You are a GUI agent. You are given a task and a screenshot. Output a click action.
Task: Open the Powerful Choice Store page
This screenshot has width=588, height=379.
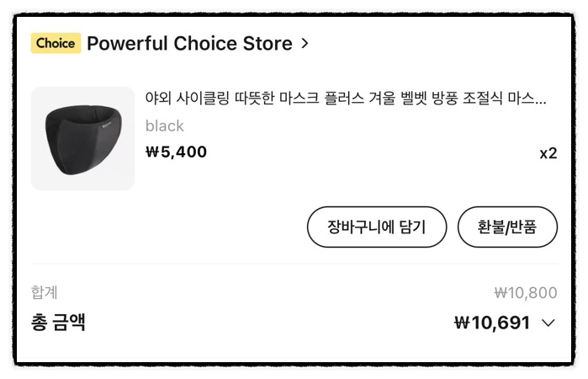pos(189,43)
